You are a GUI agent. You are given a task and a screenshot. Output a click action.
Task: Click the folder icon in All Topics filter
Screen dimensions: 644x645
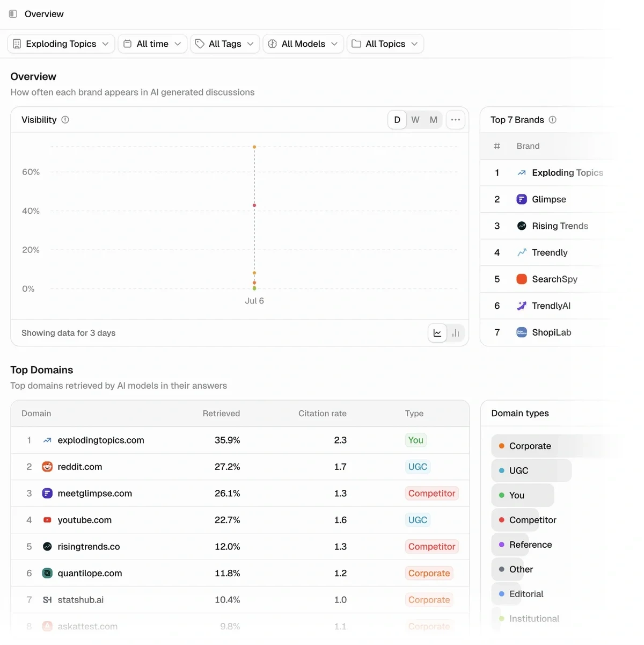tap(356, 44)
